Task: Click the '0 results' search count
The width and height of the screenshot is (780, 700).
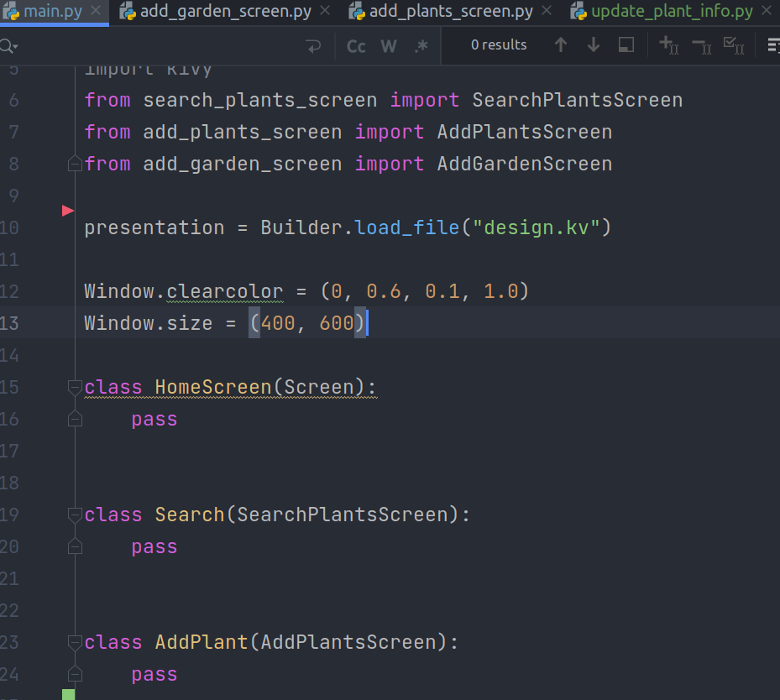Action: click(499, 44)
